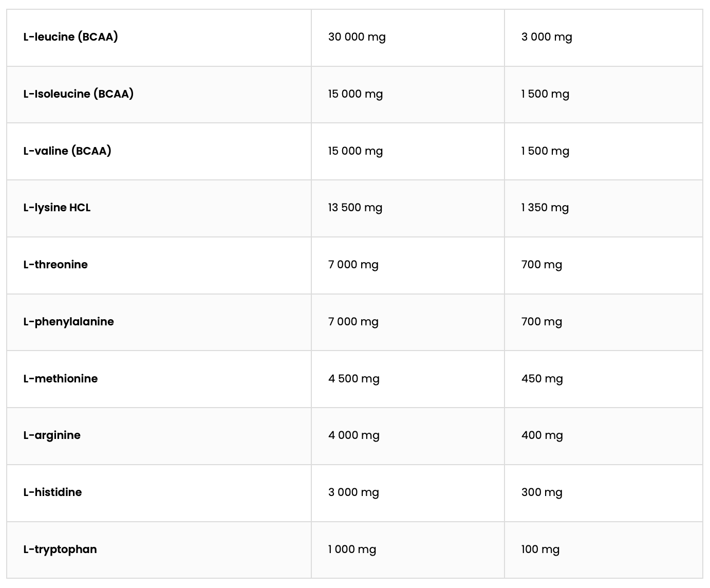Image resolution: width=710 pixels, height=588 pixels.
Task: Select the 400 mg arginine value
Action: pyautogui.click(x=542, y=435)
